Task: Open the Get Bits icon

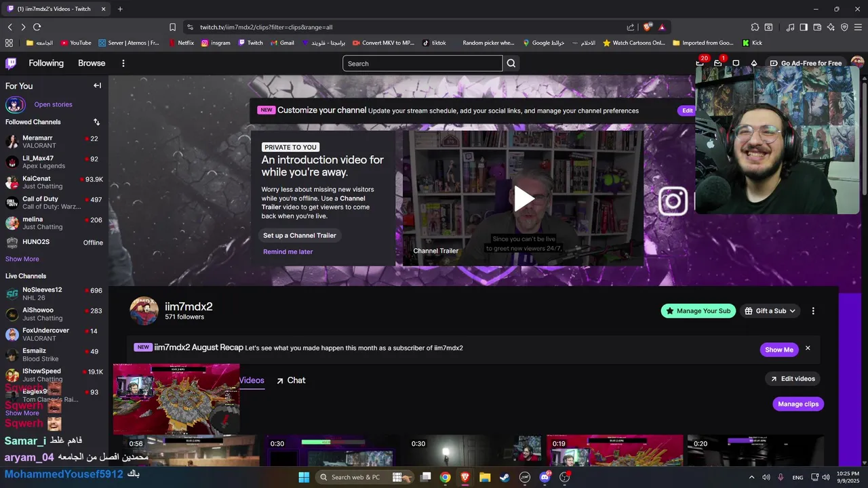Action: tap(753, 63)
